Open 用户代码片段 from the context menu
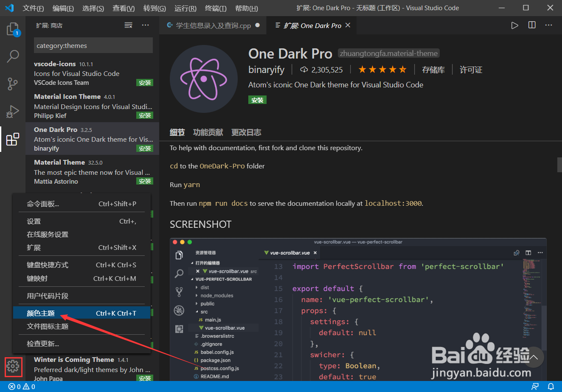The image size is (562, 392). click(x=81, y=296)
